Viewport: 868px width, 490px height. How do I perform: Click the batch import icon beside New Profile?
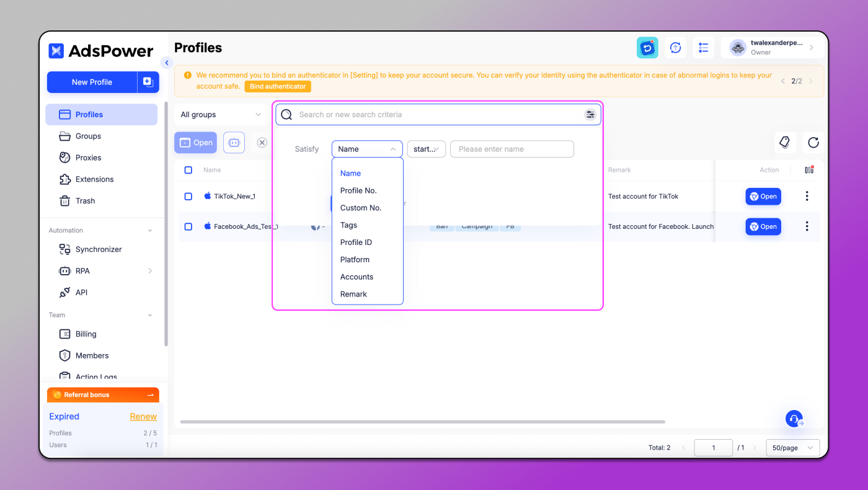coord(148,82)
